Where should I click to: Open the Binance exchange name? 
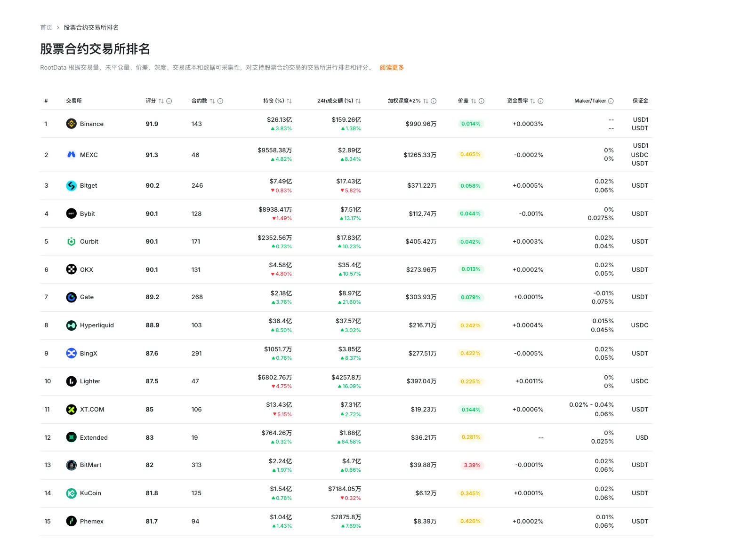click(x=92, y=124)
